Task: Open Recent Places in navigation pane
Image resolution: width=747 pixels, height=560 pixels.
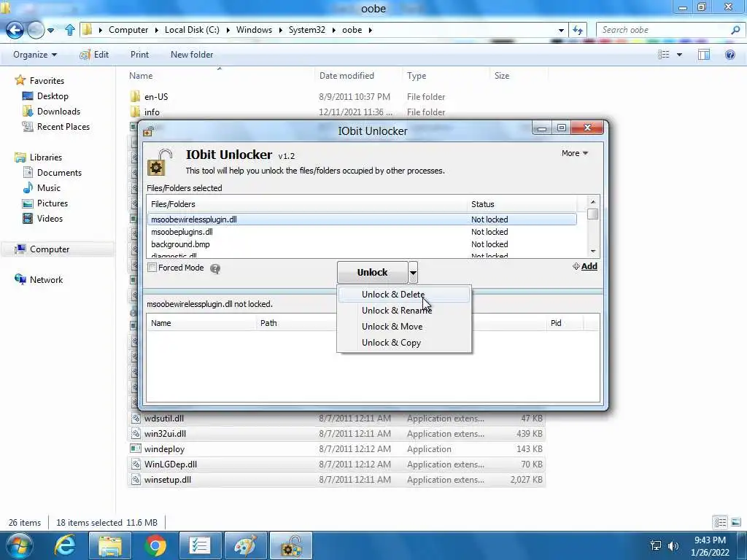Action: click(x=63, y=127)
